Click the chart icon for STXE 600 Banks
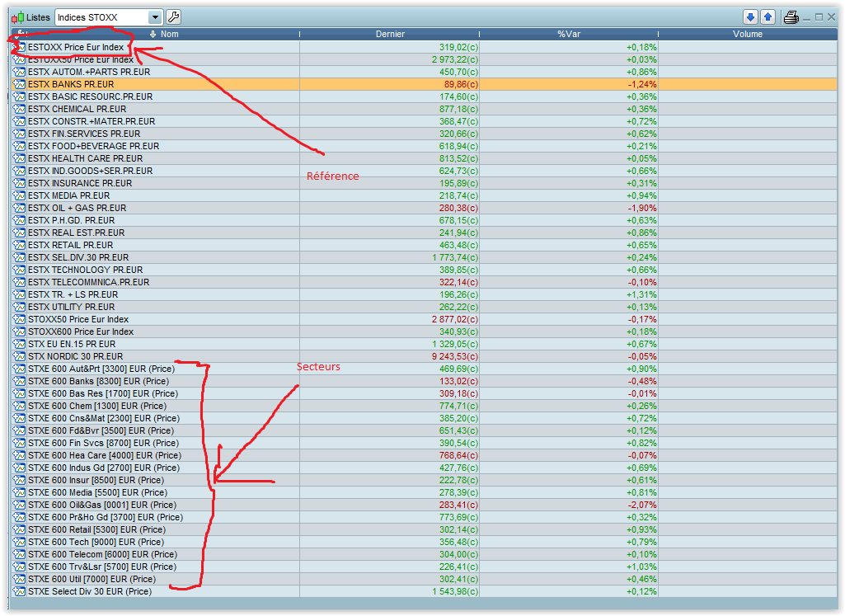The width and height of the screenshot is (845, 616). click(x=20, y=381)
